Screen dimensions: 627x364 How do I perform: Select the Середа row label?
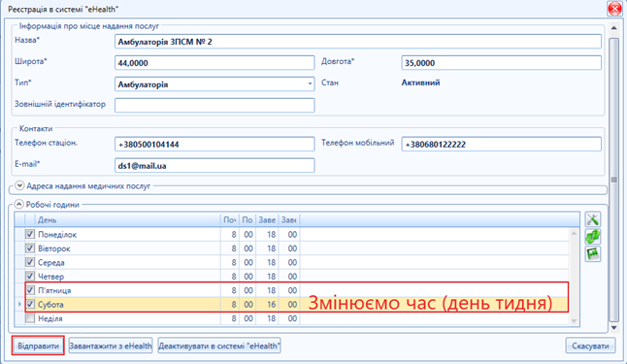coord(50,262)
